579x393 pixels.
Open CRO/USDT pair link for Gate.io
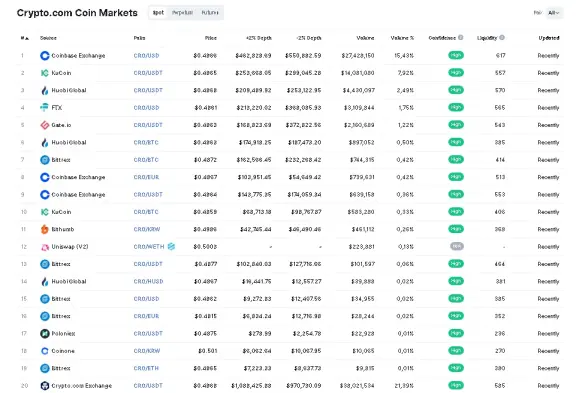click(x=148, y=125)
